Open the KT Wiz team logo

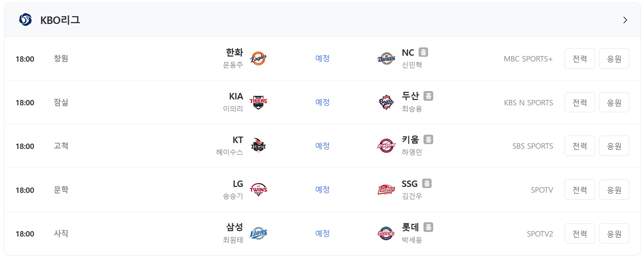pyautogui.click(x=258, y=146)
